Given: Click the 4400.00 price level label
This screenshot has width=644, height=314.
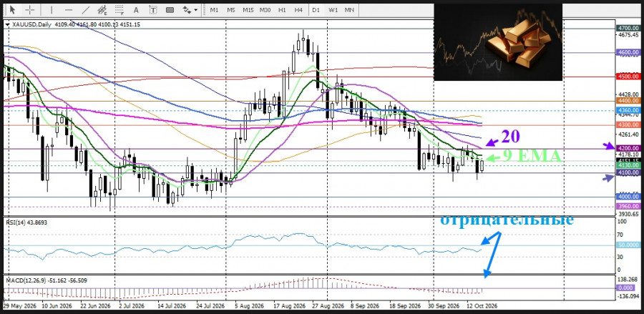Looking at the screenshot, I should pyautogui.click(x=628, y=101).
